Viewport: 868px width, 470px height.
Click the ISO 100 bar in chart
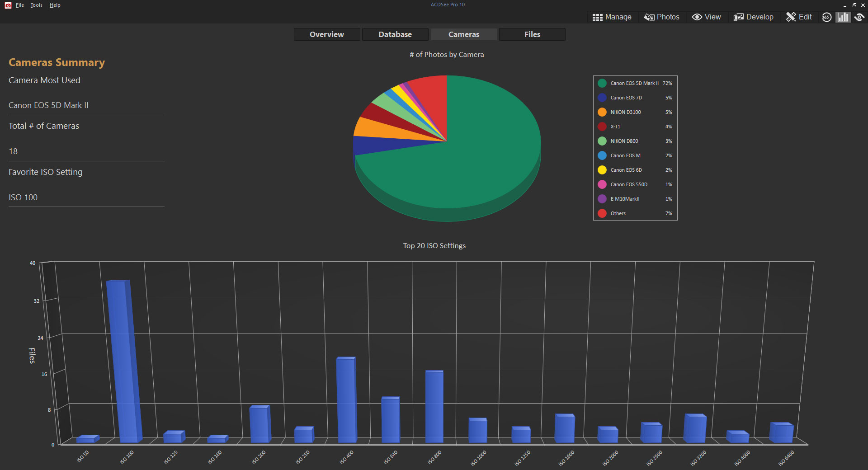123,362
